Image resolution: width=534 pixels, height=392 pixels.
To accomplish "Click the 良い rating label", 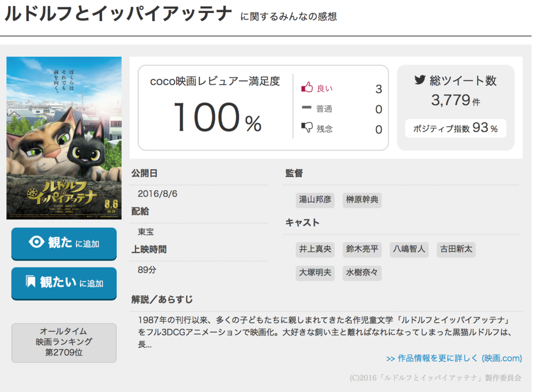I will (x=324, y=89).
